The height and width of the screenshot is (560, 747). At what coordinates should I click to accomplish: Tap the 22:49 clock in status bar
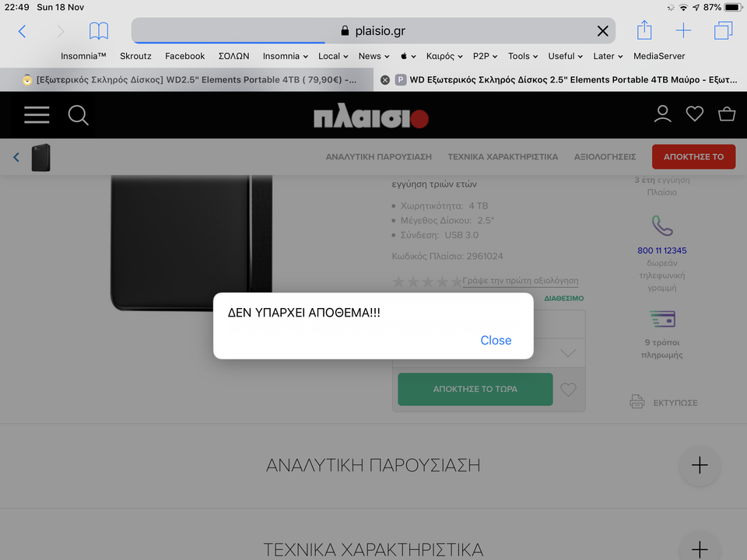click(16, 7)
